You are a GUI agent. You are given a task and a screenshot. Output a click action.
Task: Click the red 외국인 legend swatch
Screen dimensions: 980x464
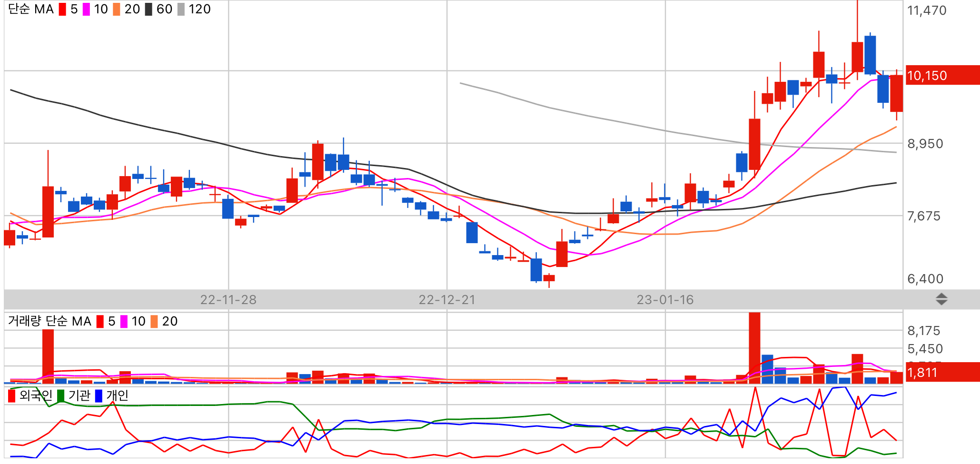[x=12, y=396]
